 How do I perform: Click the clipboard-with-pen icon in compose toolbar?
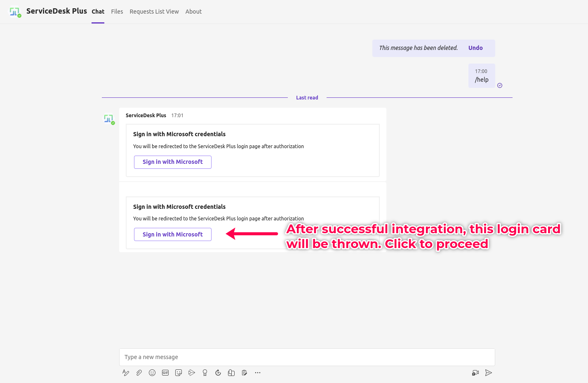[245, 373]
